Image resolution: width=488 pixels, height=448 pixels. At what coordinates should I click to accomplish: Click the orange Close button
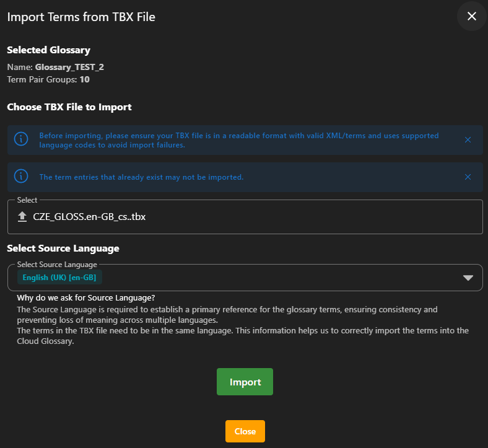[x=245, y=431]
